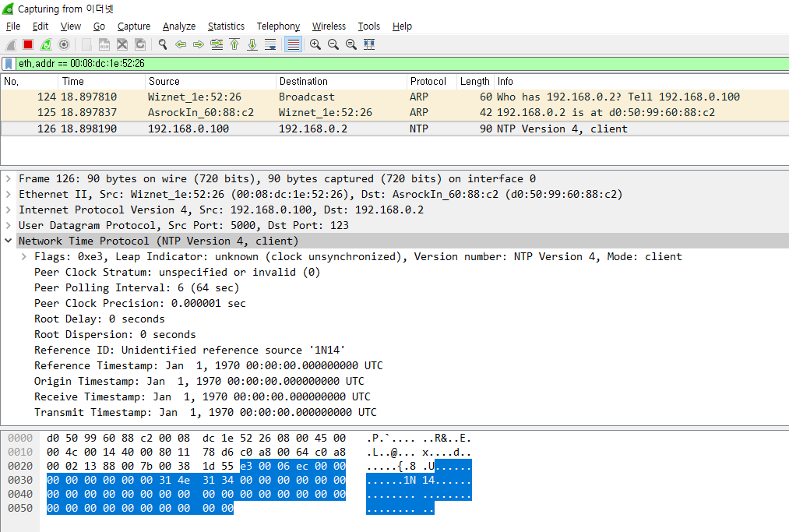Sort by Destination column header
This screenshot has height=532, width=789.
341,82
